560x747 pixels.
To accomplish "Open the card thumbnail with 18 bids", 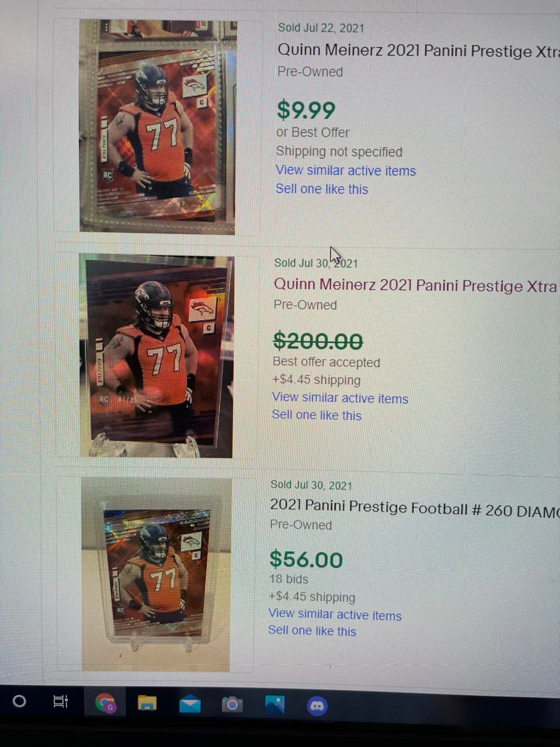I will [156, 575].
